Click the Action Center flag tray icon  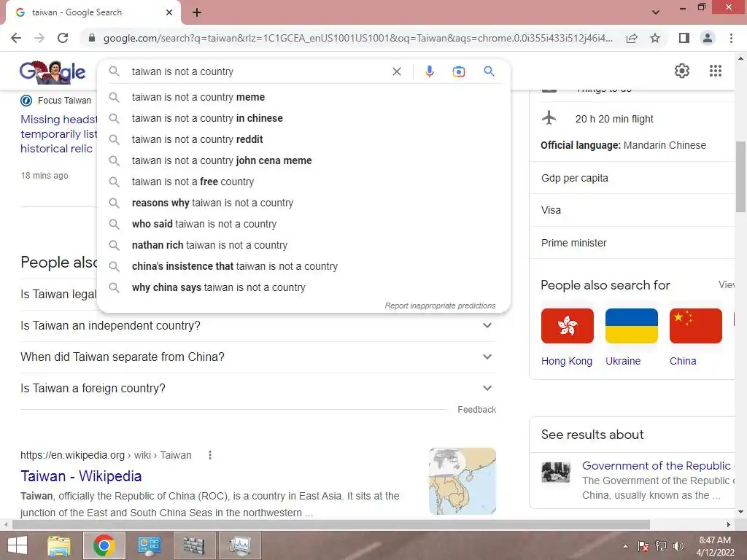pos(643,546)
